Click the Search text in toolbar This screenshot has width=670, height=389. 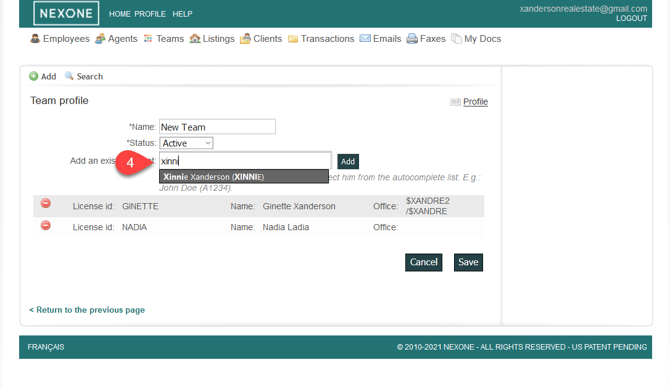pyautogui.click(x=90, y=77)
